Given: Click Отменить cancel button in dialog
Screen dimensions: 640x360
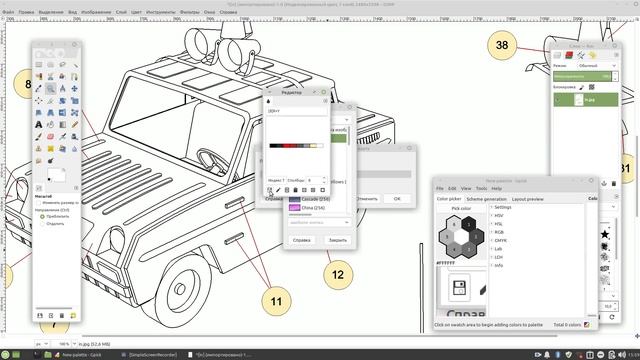Looking at the screenshot, I should click(367, 199).
